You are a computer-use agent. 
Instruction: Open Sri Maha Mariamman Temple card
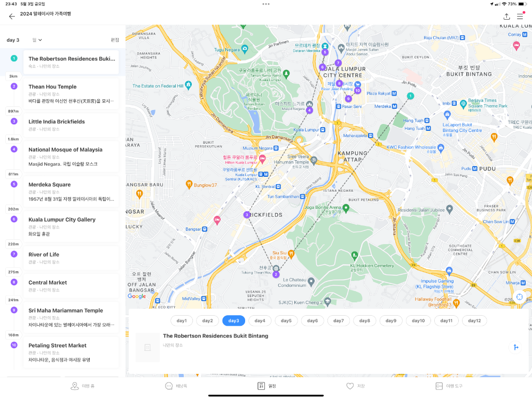click(x=71, y=317)
